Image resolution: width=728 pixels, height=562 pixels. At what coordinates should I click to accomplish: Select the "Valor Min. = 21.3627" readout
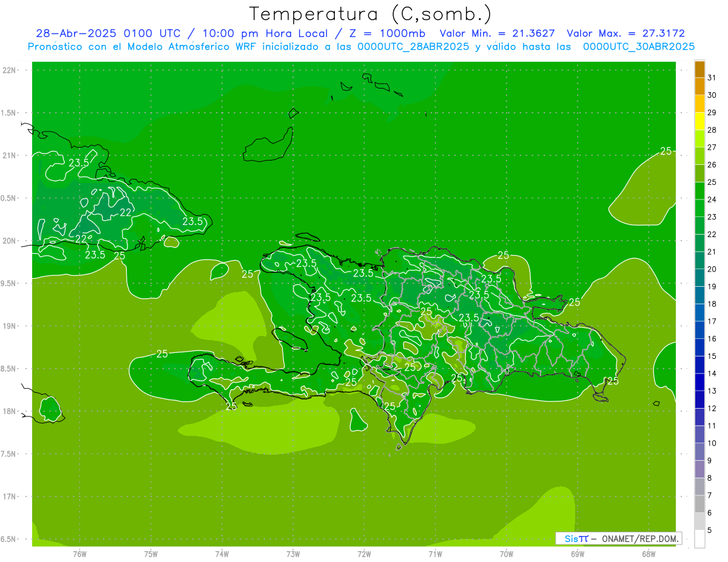point(497,33)
